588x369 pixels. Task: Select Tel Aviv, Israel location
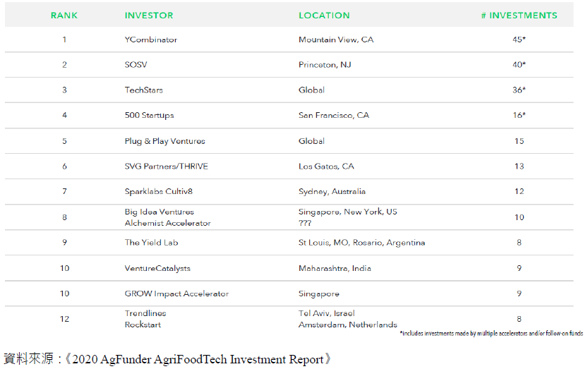tap(326, 313)
